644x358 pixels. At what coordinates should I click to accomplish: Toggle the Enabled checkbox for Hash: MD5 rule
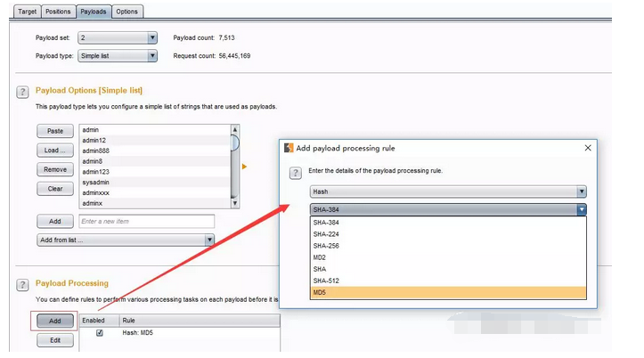(x=100, y=332)
